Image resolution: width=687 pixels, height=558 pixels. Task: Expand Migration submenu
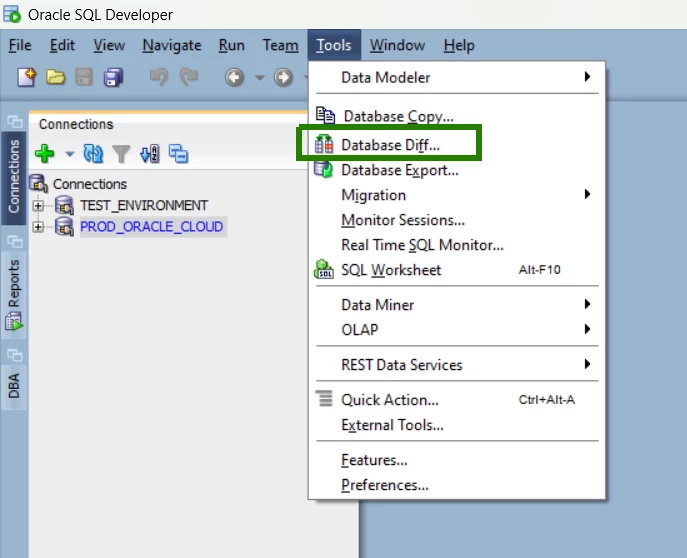(457, 195)
